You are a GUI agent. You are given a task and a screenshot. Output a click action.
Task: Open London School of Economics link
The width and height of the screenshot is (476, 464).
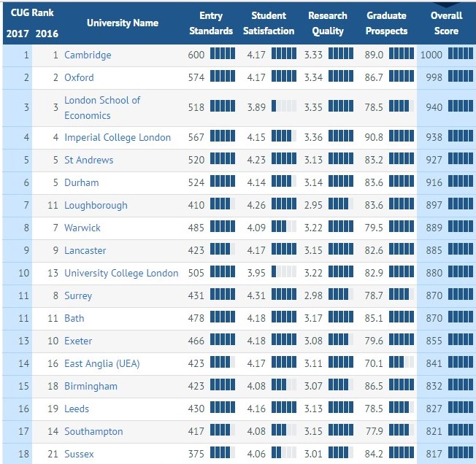pyautogui.click(x=102, y=108)
